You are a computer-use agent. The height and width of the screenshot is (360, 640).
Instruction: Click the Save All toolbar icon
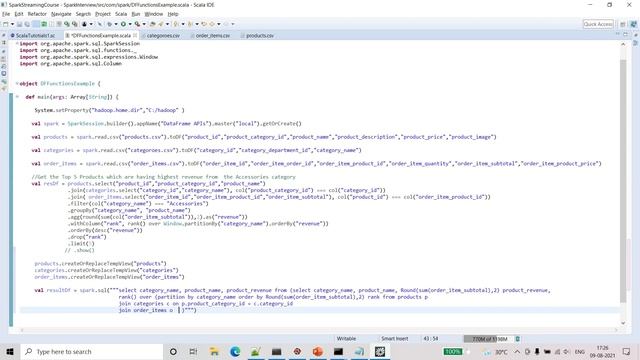pos(27,24)
